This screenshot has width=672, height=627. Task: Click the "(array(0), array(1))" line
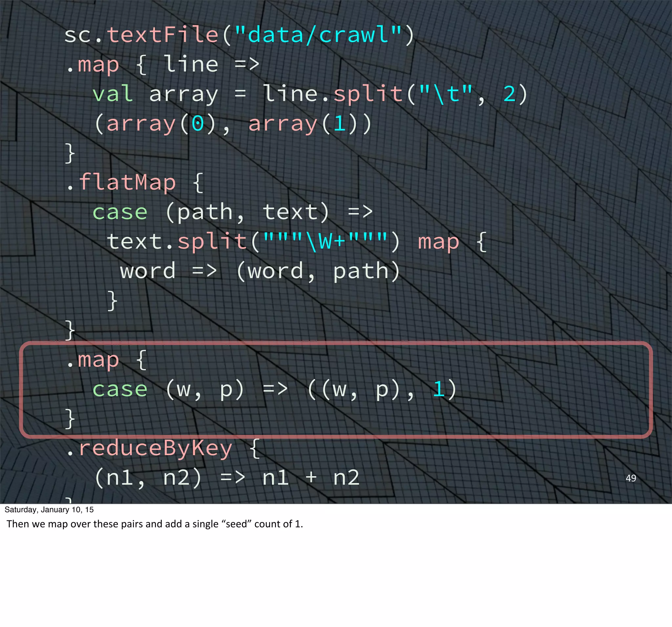point(233,124)
